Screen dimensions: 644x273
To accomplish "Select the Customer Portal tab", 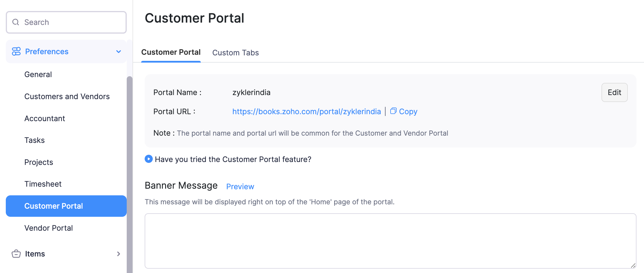I will click(171, 52).
